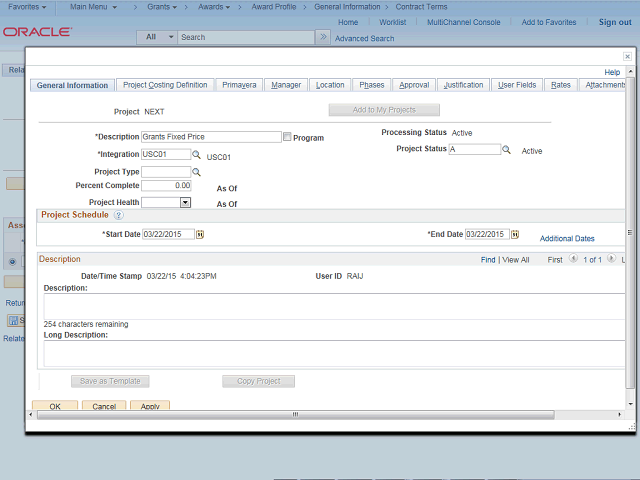The width and height of the screenshot is (640, 480).
Task: Click the Add to My Projects button
Action: 384,110
